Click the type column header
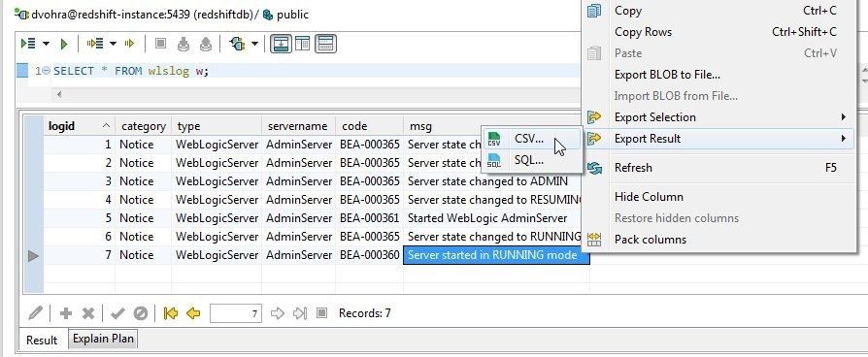The image size is (868, 357). point(217,126)
